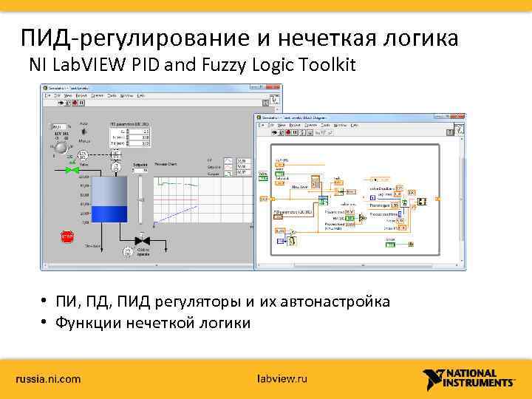The width and height of the screenshot is (532, 399).
Task: Click Step Out in Block Diagram toolbar
Action: pyautogui.click(x=329, y=133)
